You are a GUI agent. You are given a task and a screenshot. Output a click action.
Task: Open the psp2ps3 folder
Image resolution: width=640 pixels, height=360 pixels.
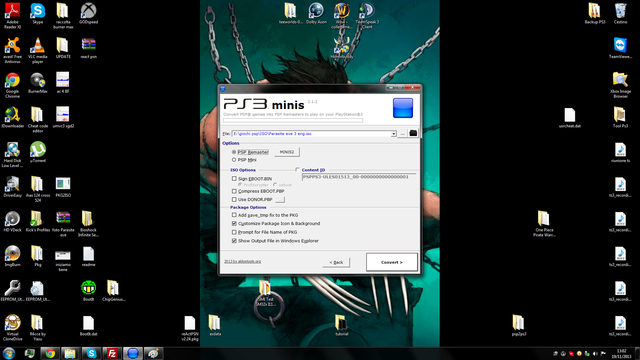tap(518, 325)
